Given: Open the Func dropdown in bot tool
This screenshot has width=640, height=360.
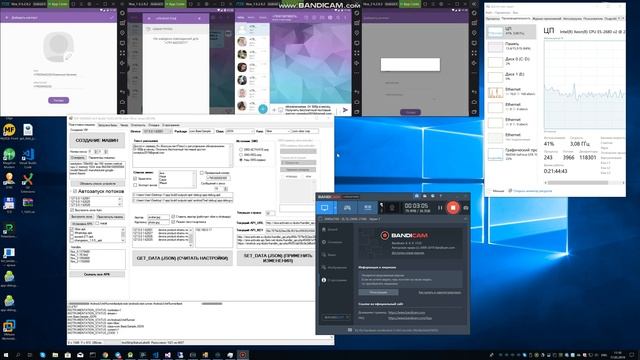Looking at the screenshot, I should point(278,131).
